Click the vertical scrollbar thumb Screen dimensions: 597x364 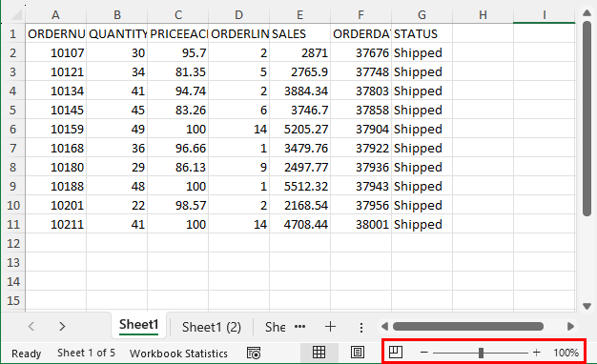tap(587, 119)
